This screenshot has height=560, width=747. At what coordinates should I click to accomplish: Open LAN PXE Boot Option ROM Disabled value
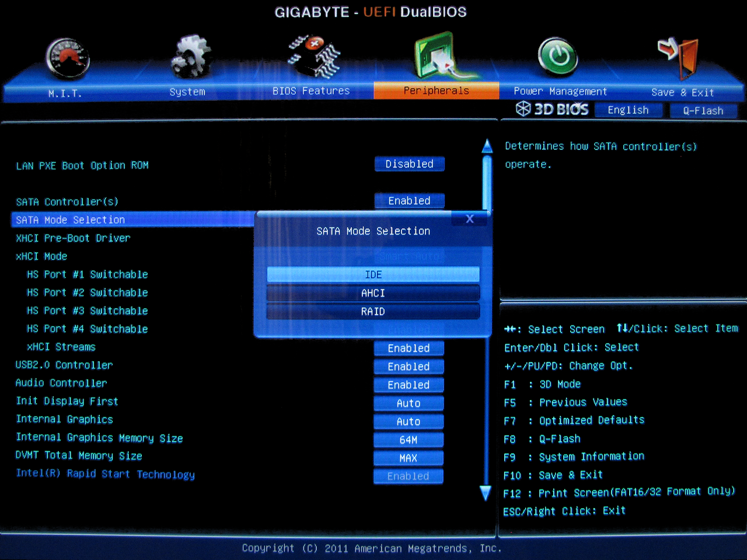[410, 164]
